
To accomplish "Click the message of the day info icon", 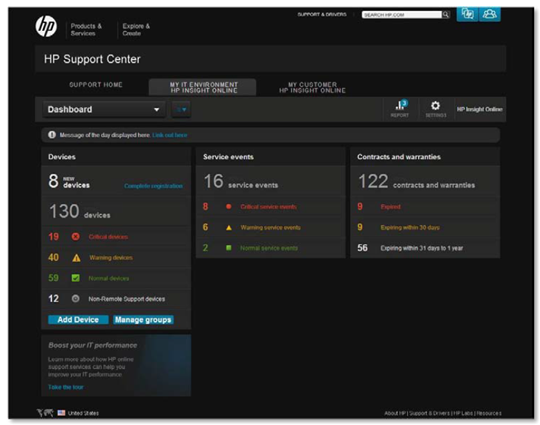I will (x=52, y=135).
